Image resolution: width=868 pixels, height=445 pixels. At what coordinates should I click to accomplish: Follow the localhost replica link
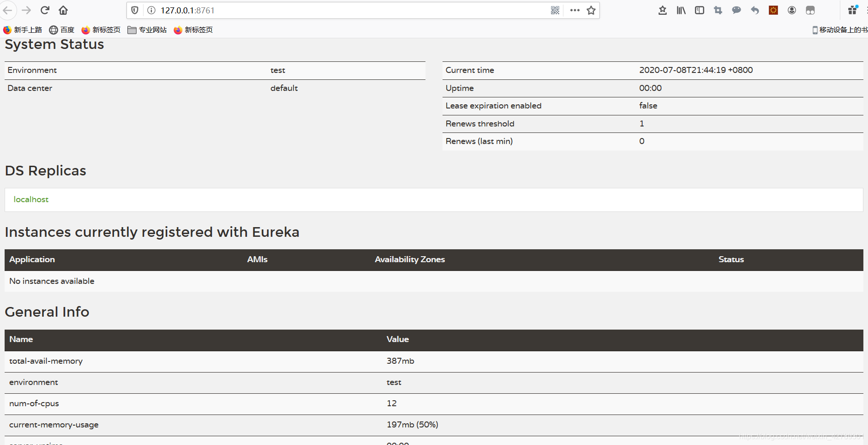(31, 199)
